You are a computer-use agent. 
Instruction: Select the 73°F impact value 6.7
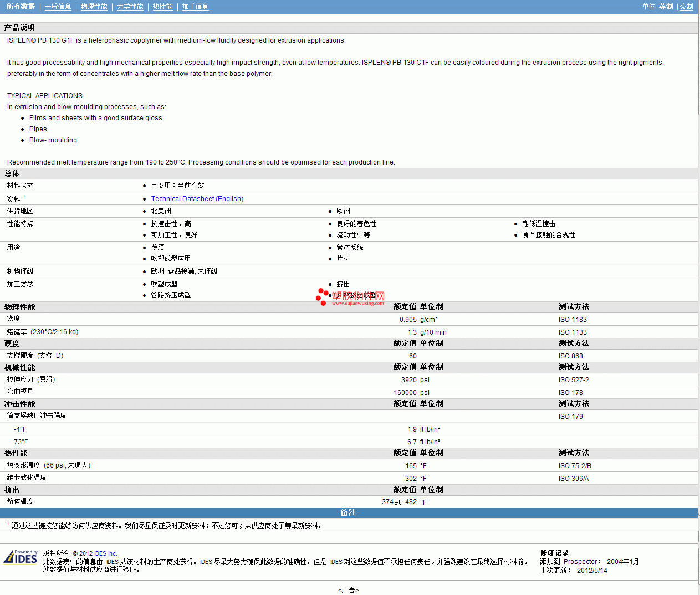pos(412,442)
